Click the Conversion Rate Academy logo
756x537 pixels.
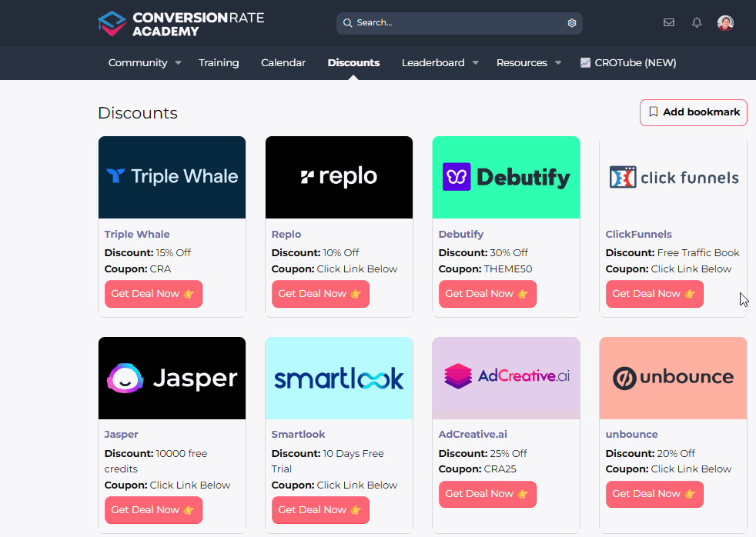181,24
